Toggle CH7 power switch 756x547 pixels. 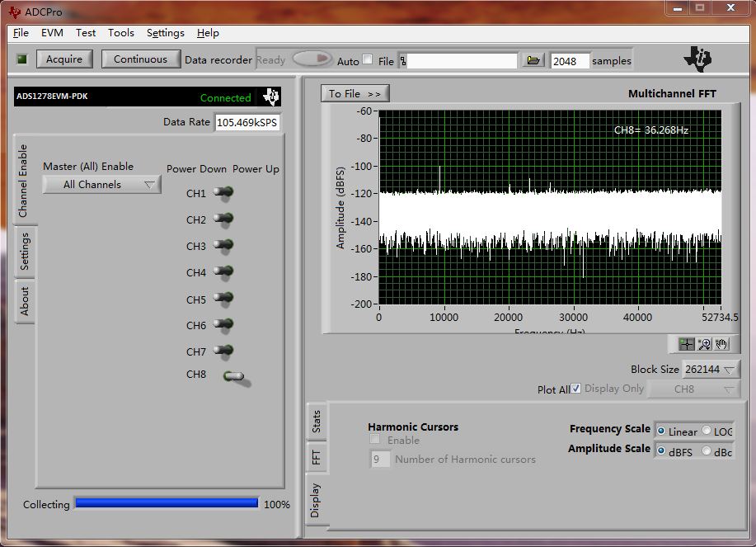(223, 351)
